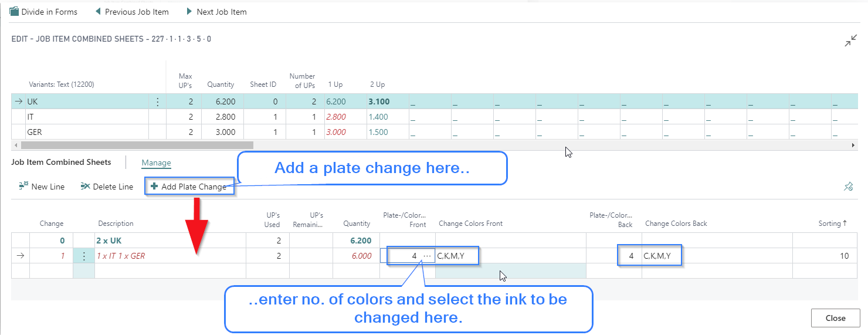Go to Next Job Item
Image resolution: width=868 pixels, height=335 pixels.
pos(216,12)
